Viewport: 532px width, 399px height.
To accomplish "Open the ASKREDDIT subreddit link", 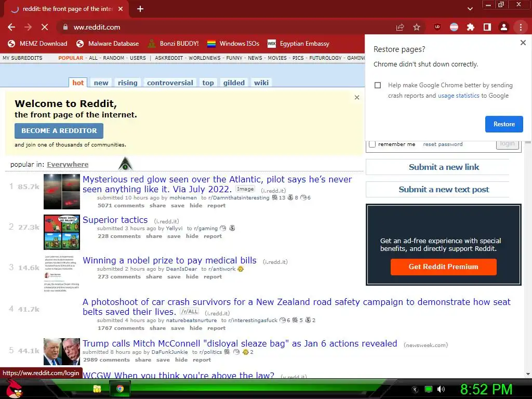I will pyautogui.click(x=169, y=58).
